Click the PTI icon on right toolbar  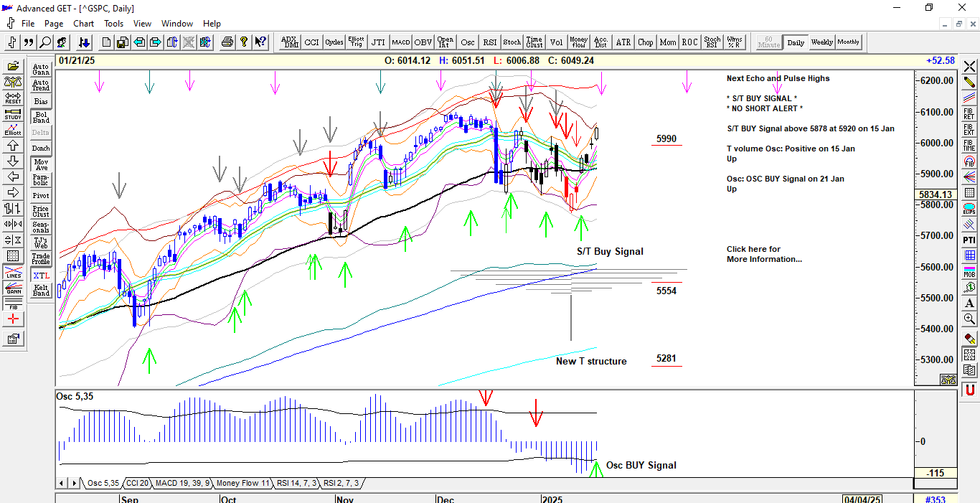point(969,240)
